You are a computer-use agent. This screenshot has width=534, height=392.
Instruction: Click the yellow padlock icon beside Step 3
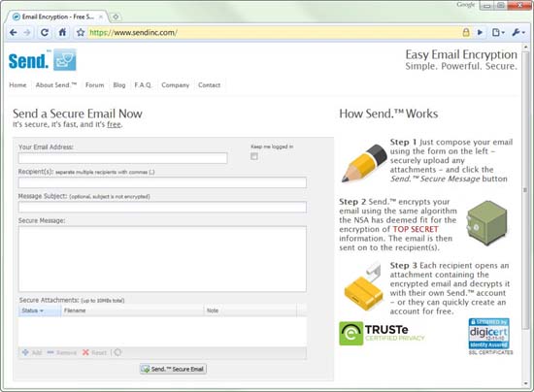click(363, 287)
